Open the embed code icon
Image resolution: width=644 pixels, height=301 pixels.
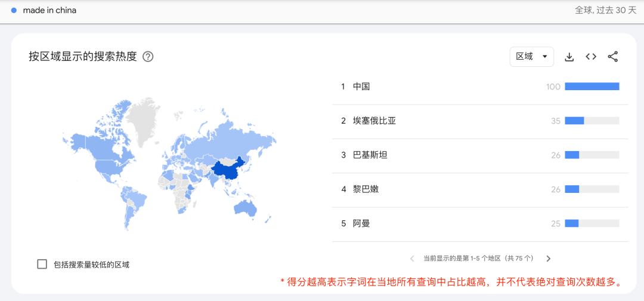click(591, 57)
